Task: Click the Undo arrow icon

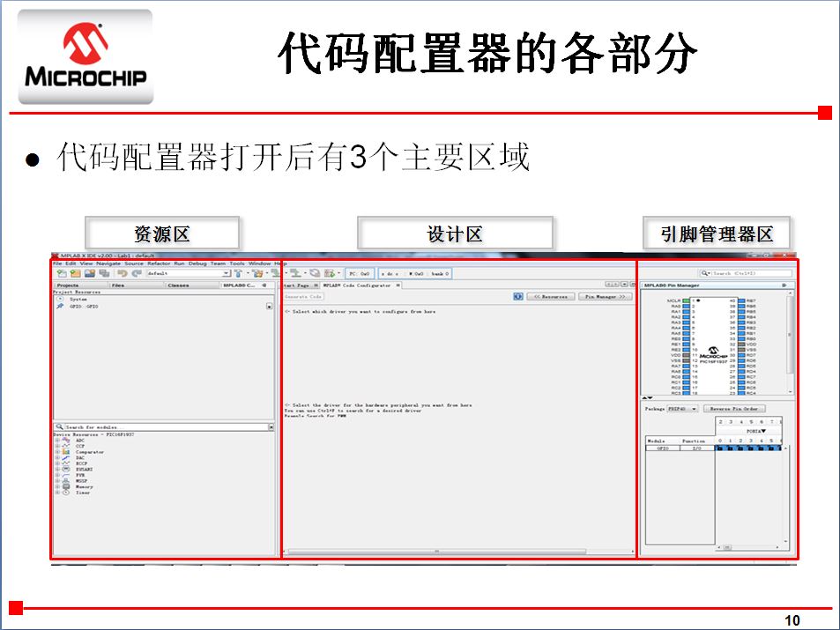Action: [123, 273]
